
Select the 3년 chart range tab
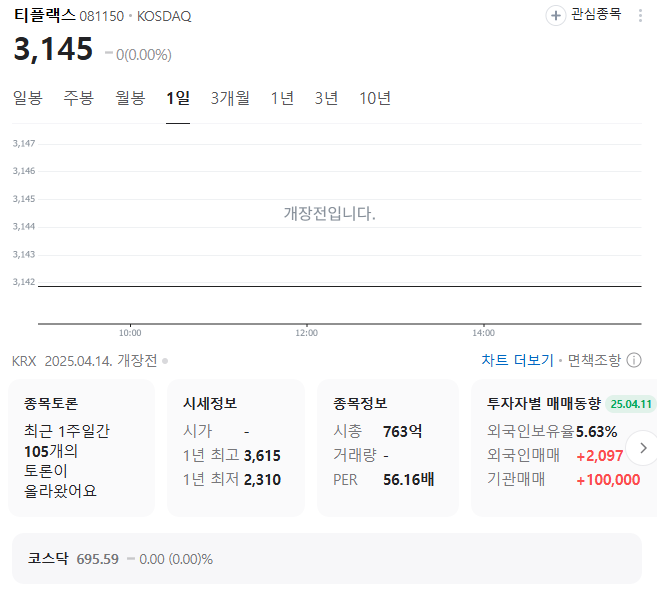(326, 98)
